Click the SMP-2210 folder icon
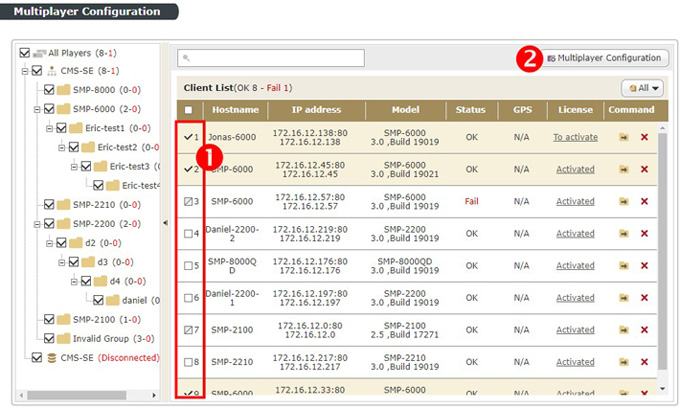This screenshot has height=408, width=680. [x=63, y=205]
